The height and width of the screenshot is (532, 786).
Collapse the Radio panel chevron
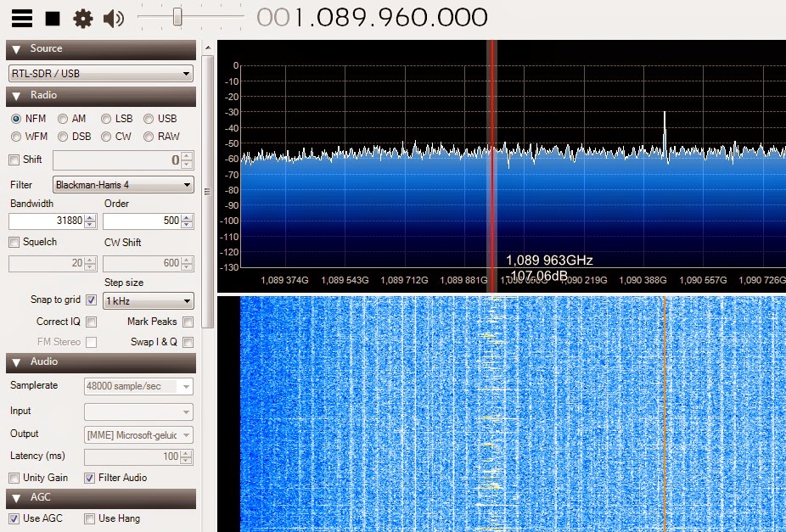tap(15, 96)
